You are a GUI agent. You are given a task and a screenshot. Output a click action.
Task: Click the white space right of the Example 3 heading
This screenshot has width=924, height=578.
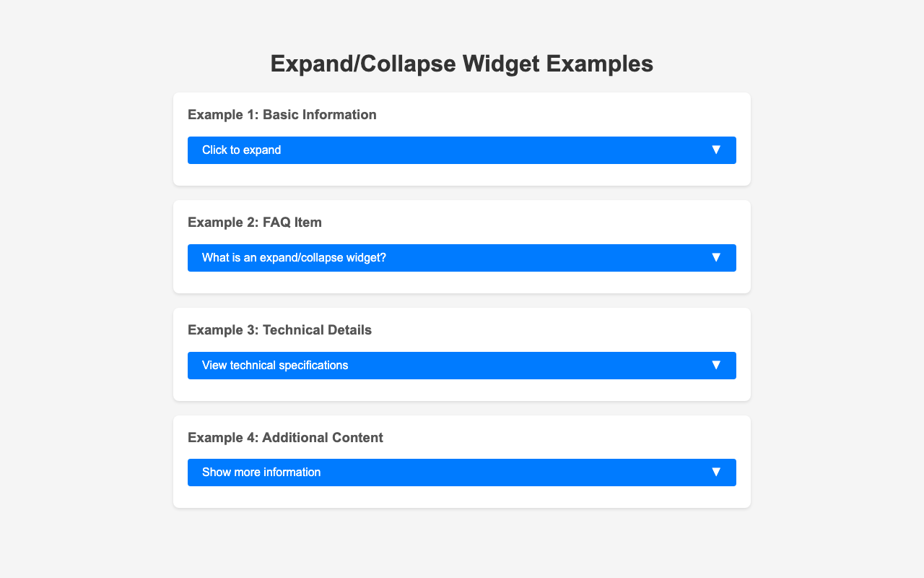click(563, 330)
